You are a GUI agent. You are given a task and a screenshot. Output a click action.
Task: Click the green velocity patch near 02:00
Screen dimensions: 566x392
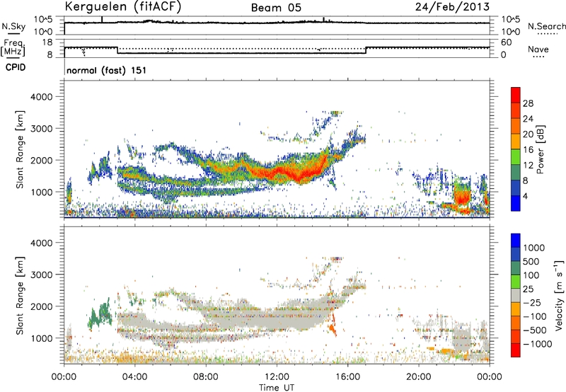[100, 314]
